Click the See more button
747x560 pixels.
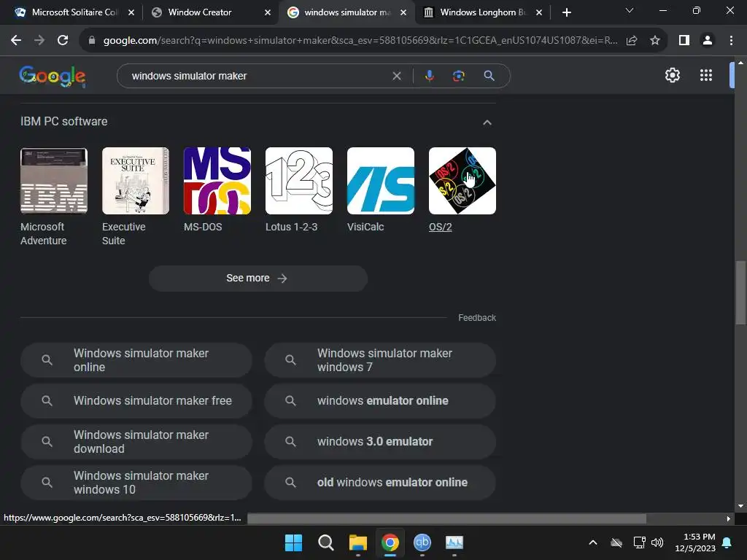(258, 278)
